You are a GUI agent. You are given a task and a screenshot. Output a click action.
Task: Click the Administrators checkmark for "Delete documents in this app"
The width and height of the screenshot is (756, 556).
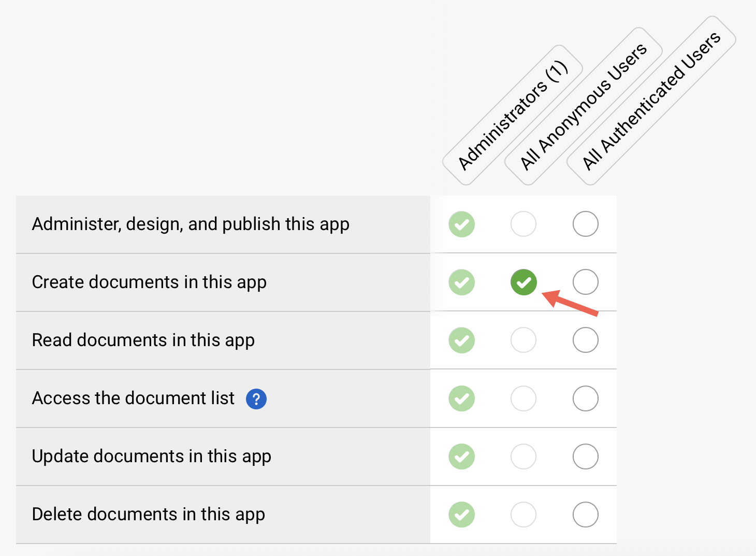click(461, 515)
